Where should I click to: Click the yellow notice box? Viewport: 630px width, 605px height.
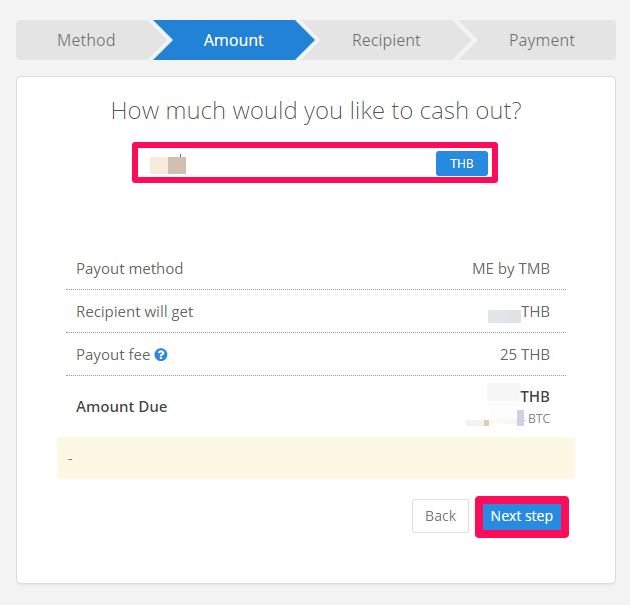[x=316, y=458]
